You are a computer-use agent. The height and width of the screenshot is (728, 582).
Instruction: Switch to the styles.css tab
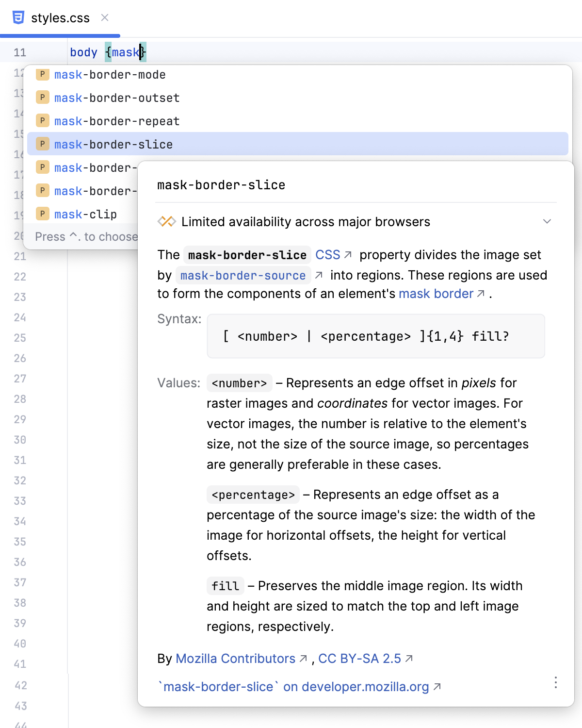click(59, 17)
